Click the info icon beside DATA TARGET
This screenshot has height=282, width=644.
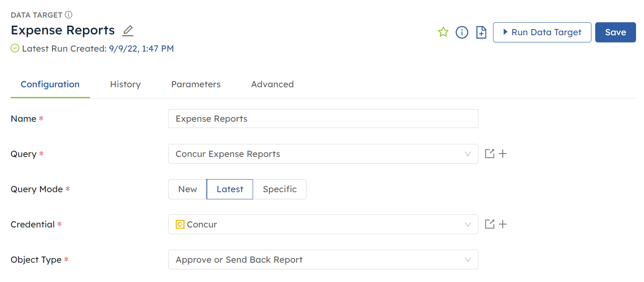coord(69,14)
